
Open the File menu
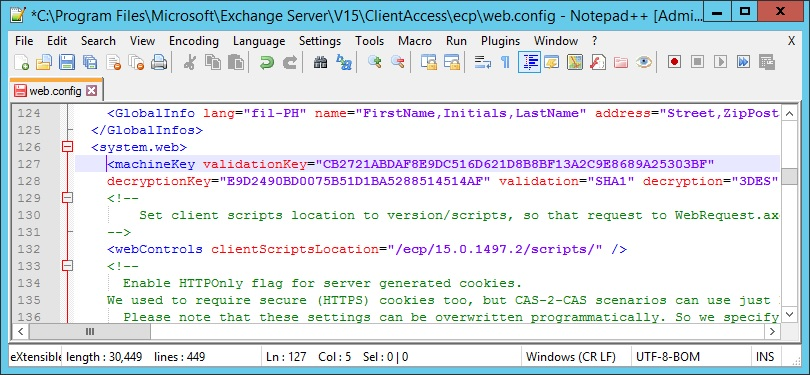pos(24,41)
